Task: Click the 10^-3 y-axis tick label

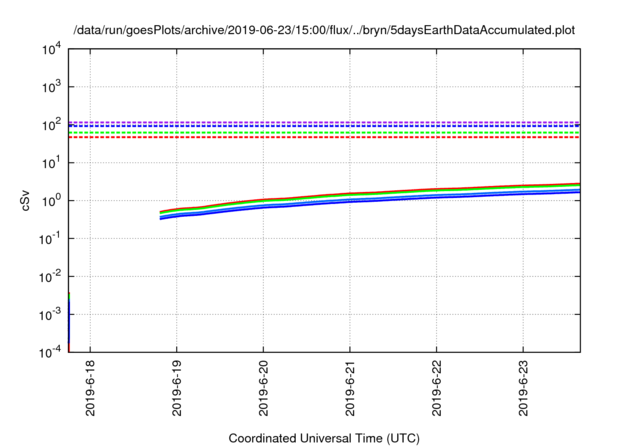Action: [50, 314]
